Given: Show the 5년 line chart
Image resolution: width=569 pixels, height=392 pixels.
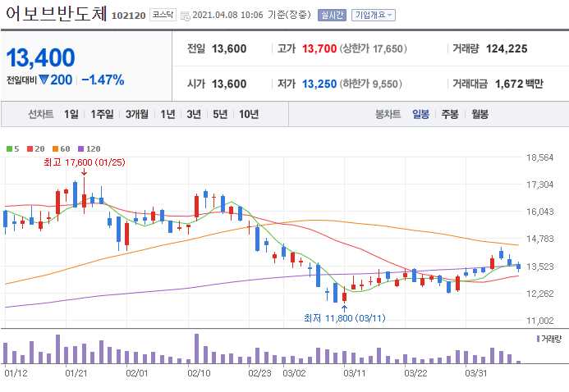Looking at the screenshot, I should point(220,115).
